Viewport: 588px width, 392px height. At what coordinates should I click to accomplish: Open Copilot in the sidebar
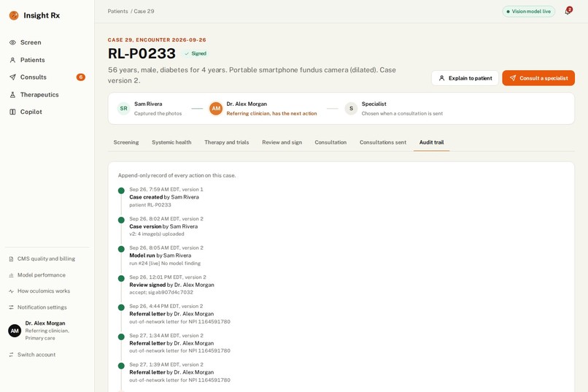point(47,112)
